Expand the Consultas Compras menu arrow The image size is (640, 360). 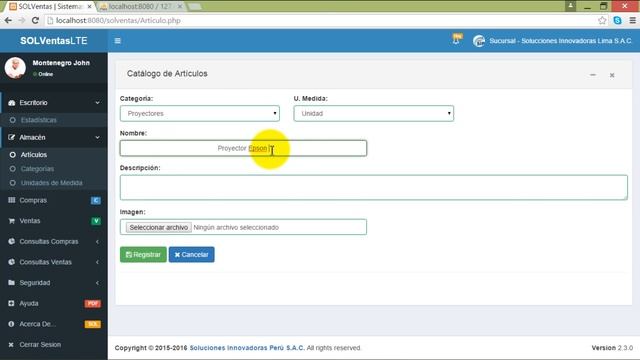click(98, 242)
